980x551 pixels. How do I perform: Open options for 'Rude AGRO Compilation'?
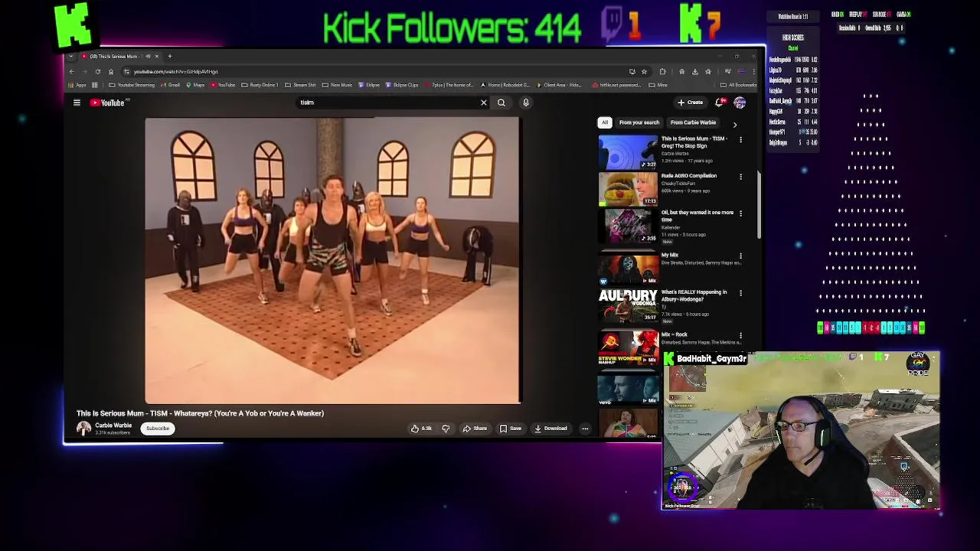tap(740, 177)
